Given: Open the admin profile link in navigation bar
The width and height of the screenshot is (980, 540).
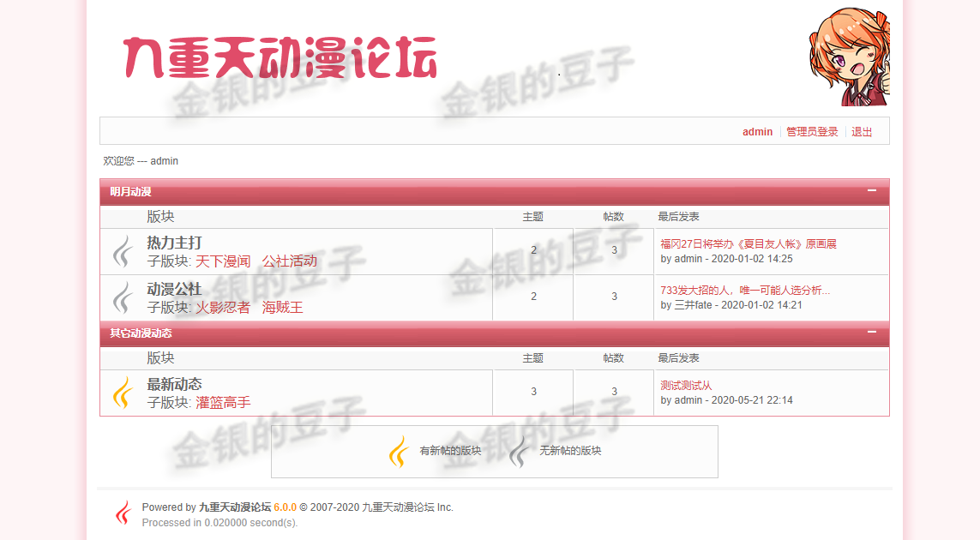Looking at the screenshot, I should tap(757, 131).
